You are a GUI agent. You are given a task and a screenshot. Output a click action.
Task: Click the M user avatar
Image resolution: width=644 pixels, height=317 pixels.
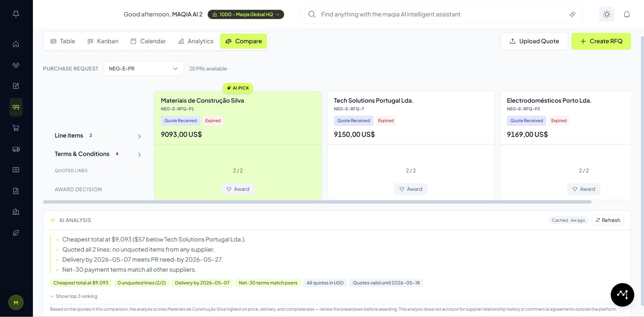16,302
